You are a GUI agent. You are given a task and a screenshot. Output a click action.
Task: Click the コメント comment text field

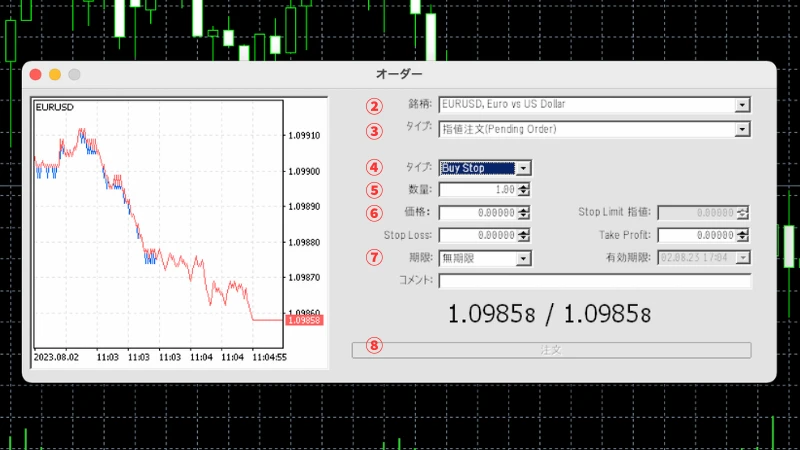tap(595, 281)
